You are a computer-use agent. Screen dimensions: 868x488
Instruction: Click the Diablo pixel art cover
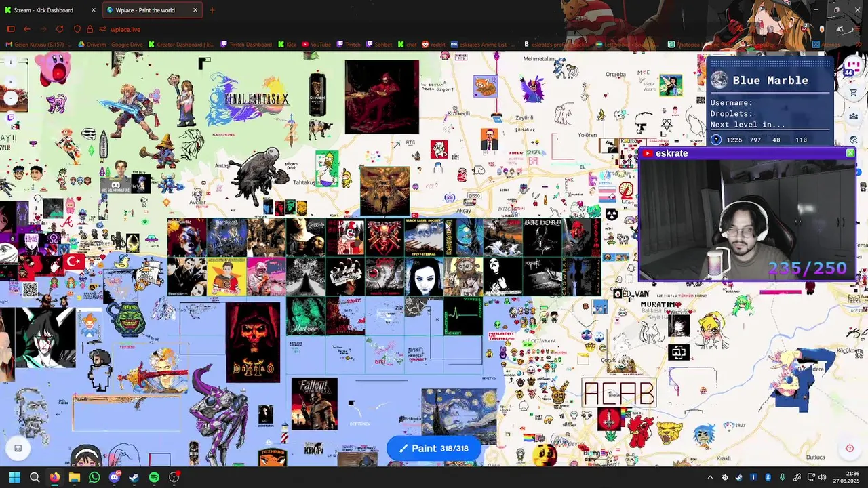(x=253, y=342)
